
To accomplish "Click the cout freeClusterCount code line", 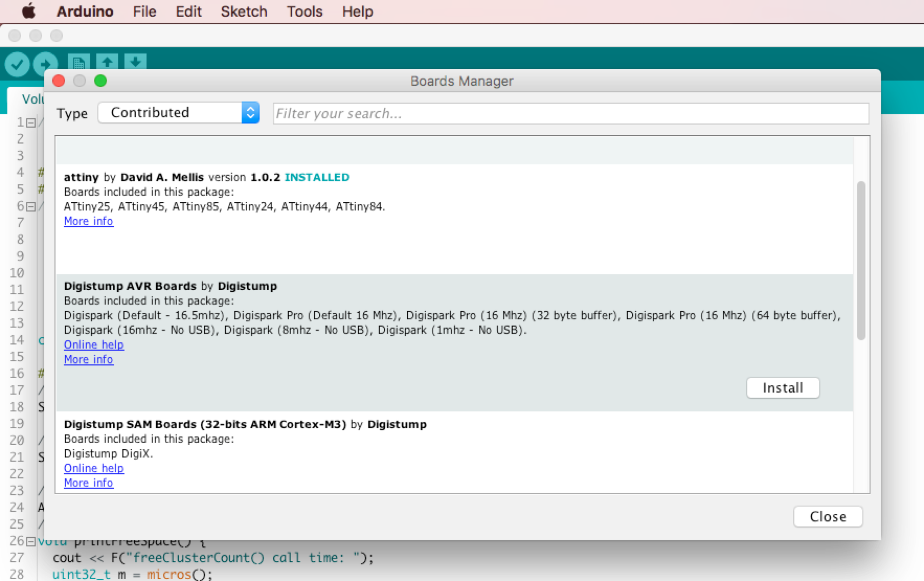I will pos(213,558).
